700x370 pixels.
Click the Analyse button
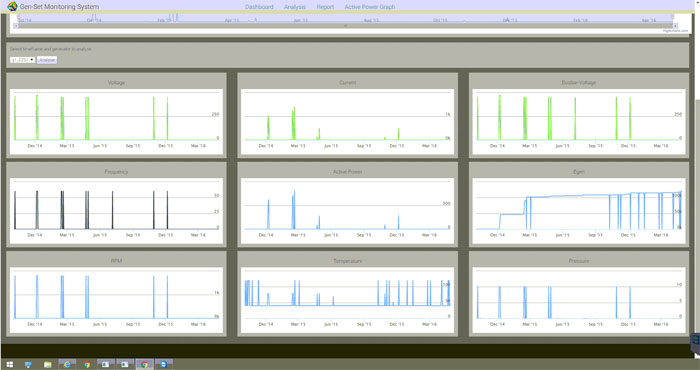point(47,60)
